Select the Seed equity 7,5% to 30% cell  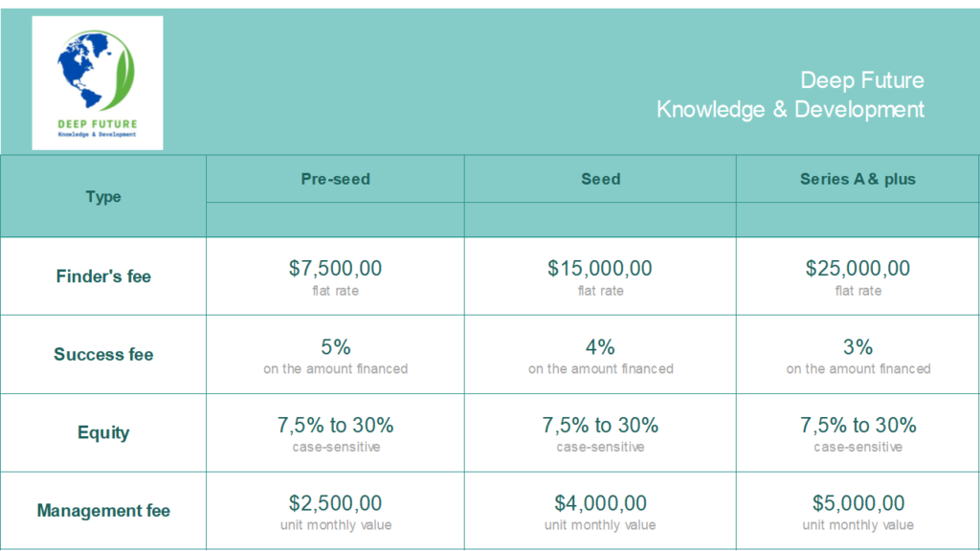pos(601,433)
